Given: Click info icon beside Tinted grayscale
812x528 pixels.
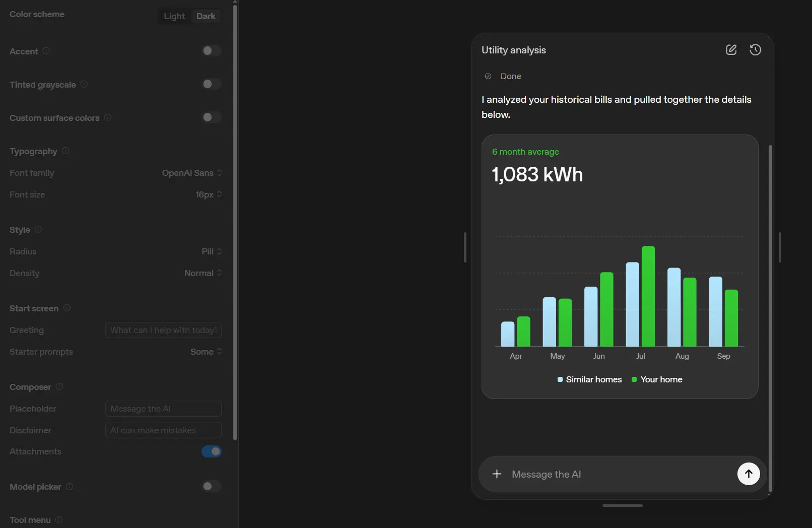Looking at the screenshot, I should [84, 84].
